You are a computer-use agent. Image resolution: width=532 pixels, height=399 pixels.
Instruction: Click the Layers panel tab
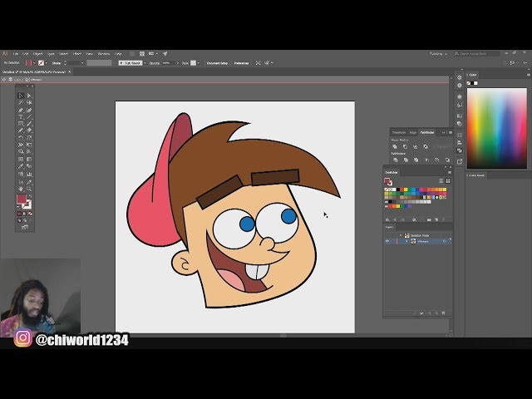pyautogui.click(x=390, y=227)
